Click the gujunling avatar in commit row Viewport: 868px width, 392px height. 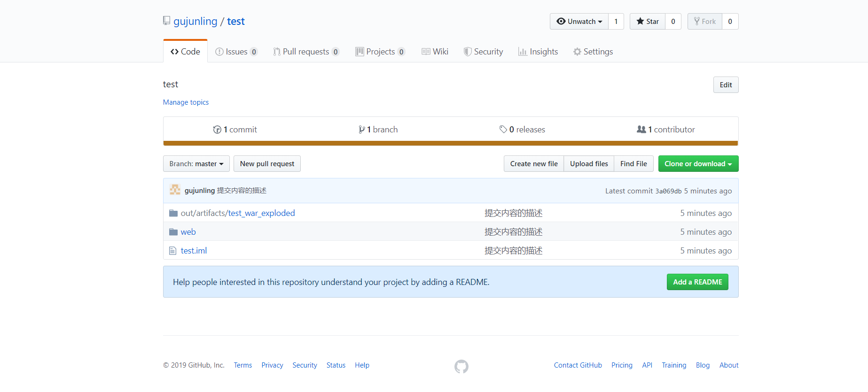click(175, 190)
